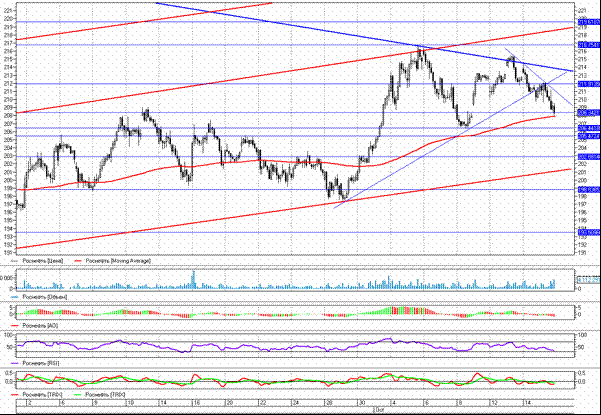Select the red Роснефть [TRIX] legend entry
This screenshot has width=601, height=415.
[x=46, y=395]
